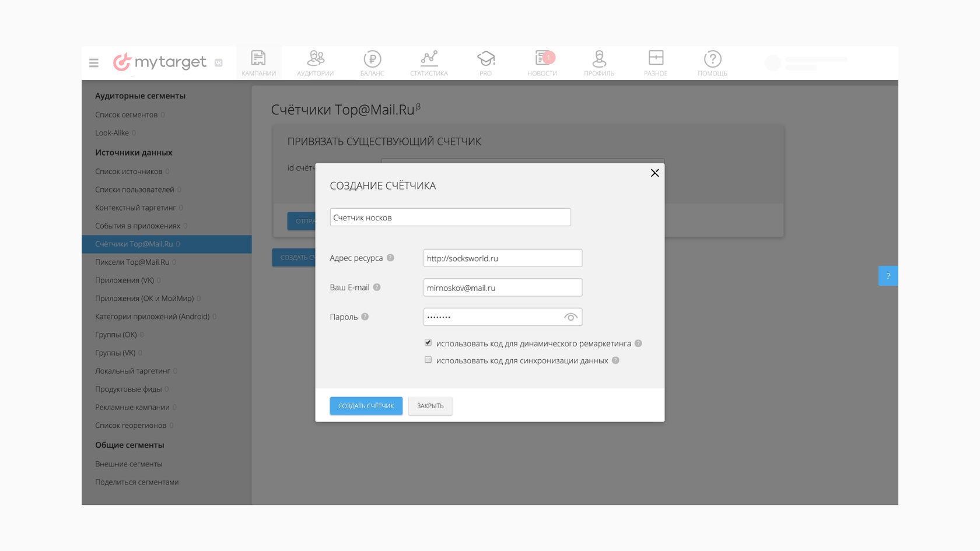Click the Создать счётчик button behind dialog
This screenshot has height=551, width=980.
pos(293,257)
